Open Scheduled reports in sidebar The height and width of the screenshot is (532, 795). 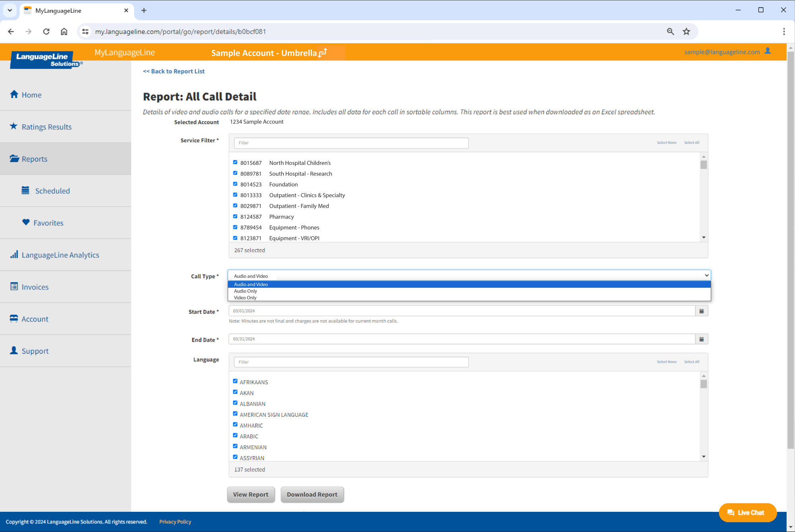tap(52, 191)
